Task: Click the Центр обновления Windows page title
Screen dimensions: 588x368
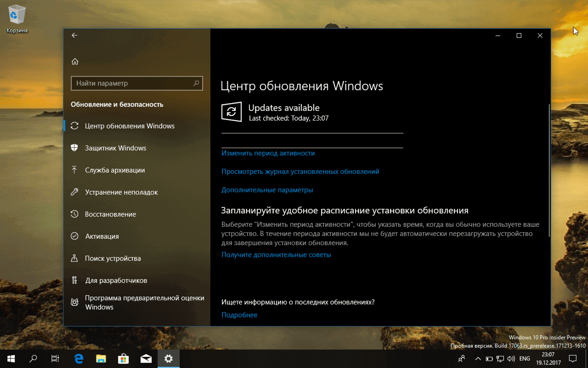Action: tap(302, 86)
